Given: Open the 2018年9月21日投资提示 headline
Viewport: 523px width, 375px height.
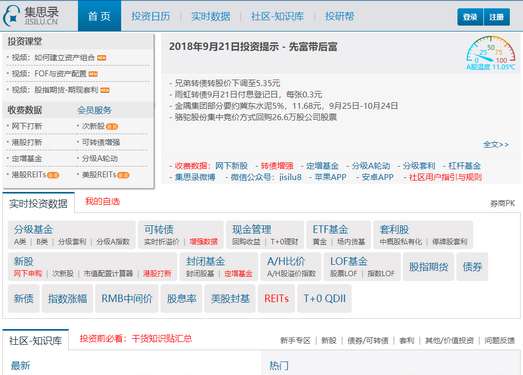Looking at the screenshot, I should [253, 47].
